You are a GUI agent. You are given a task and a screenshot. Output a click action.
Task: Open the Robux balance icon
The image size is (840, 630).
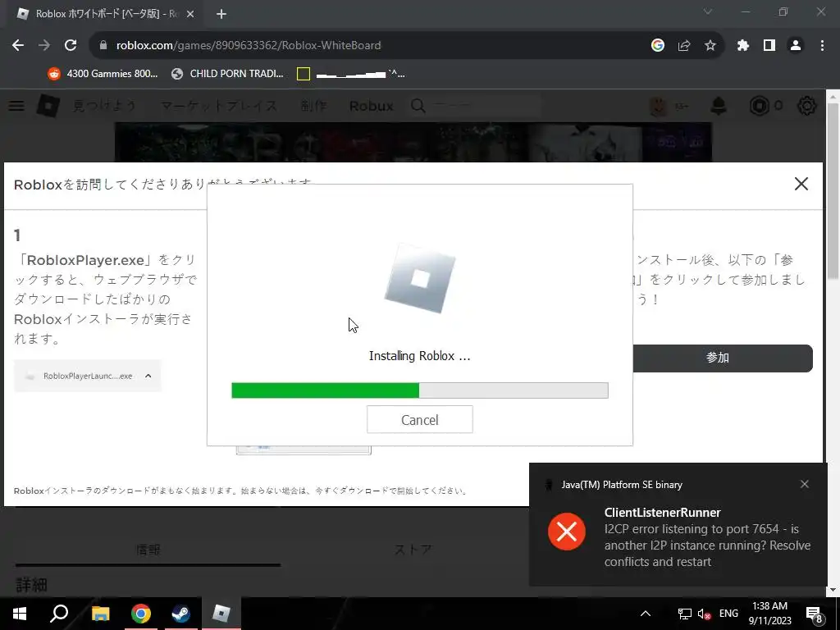[759, 106]
